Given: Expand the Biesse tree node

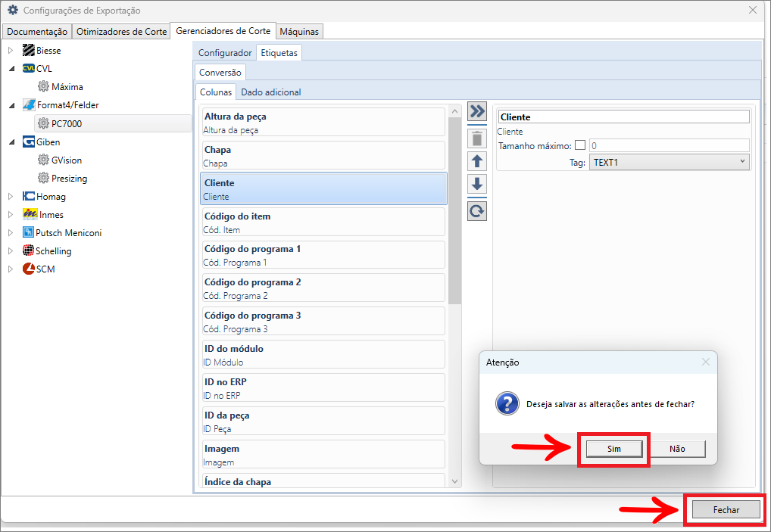Looking at the screenshot, I should (x=11, y=51).
